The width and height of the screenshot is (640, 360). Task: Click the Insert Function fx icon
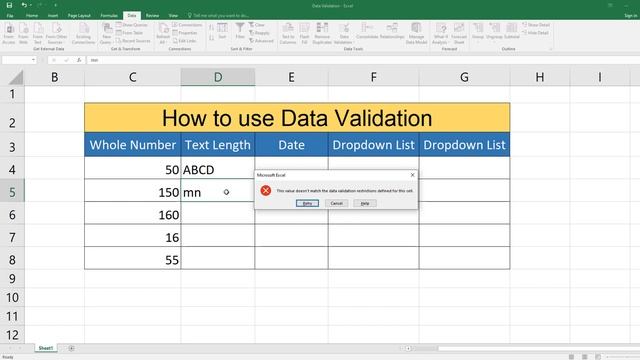tap(79, 60)
